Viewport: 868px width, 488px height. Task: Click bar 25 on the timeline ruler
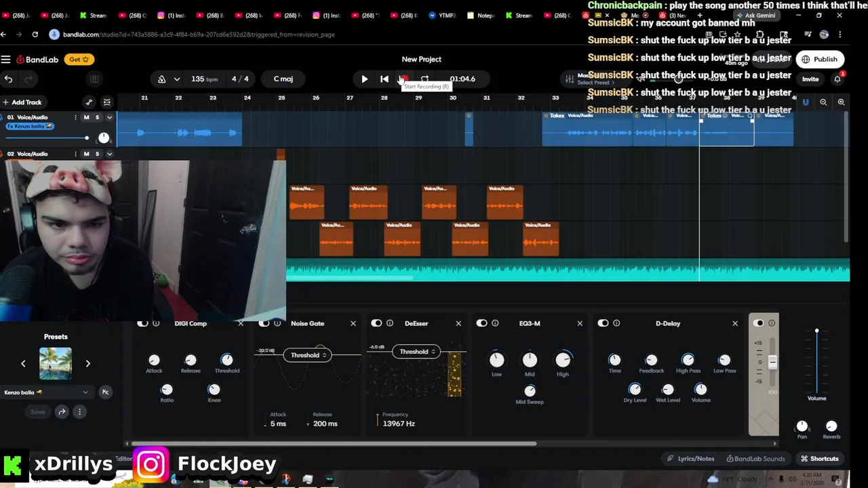pyautogui.click(x=281, y=98)
